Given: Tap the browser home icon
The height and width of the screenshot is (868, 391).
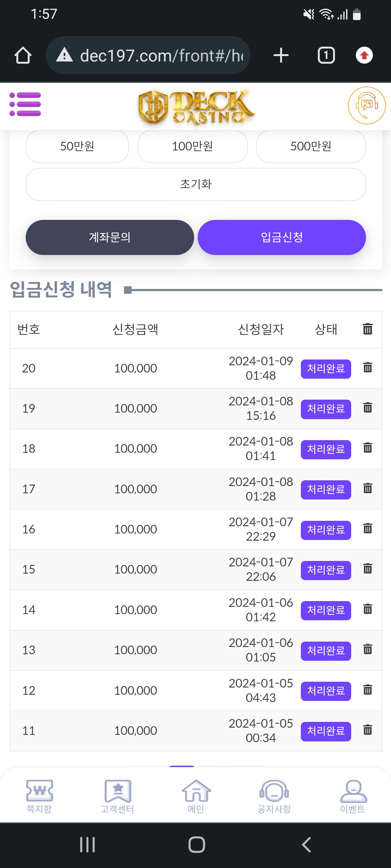Looking at the screenshot, I should (x=23, y=56).
